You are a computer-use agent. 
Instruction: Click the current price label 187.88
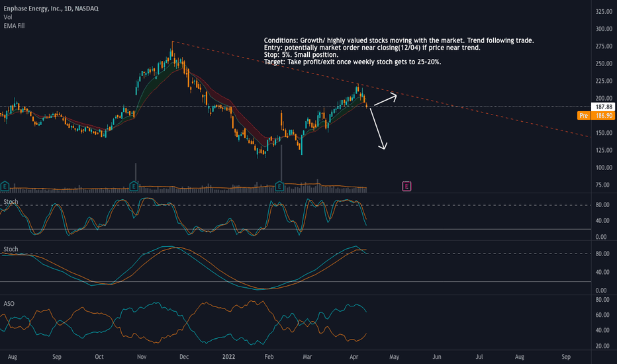coord(603,107)
